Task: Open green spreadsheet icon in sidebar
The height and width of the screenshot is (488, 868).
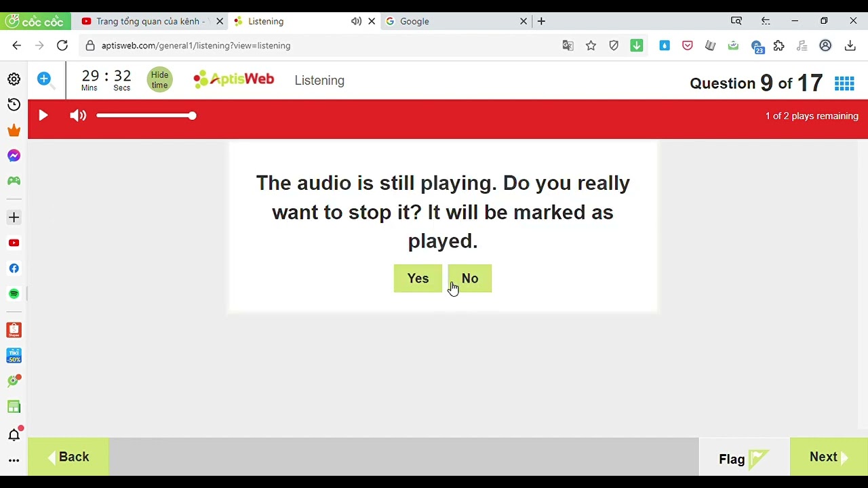Action: 14,407
